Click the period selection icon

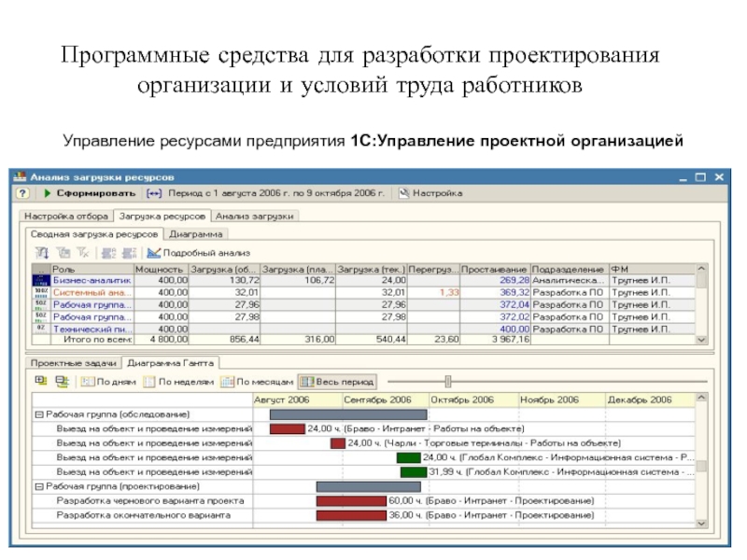coord(154,193)
